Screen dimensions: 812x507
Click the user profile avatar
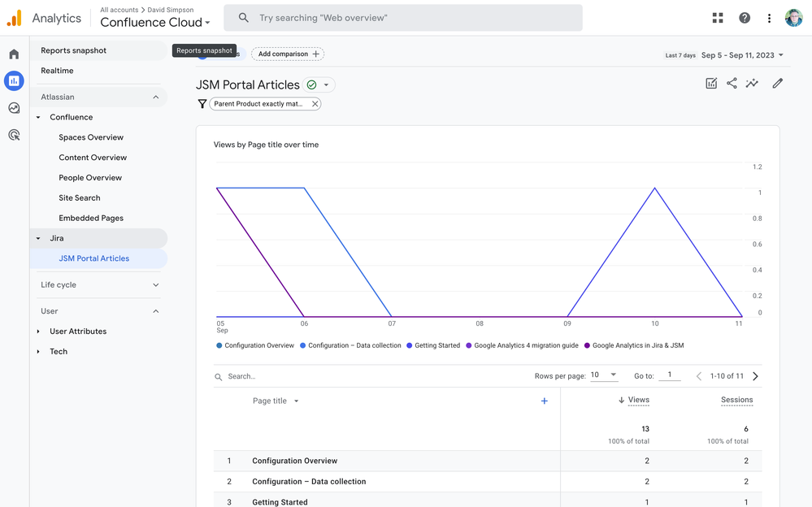[793, 18]
